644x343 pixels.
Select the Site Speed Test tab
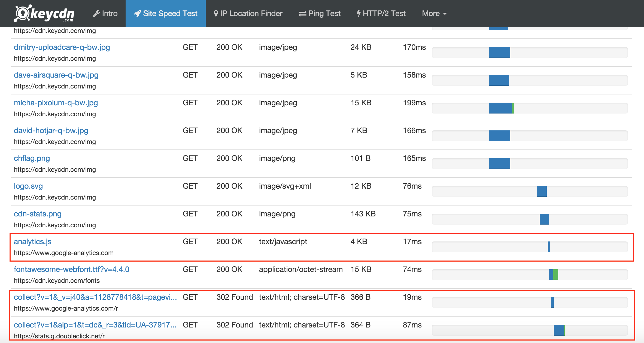point(166,14)
